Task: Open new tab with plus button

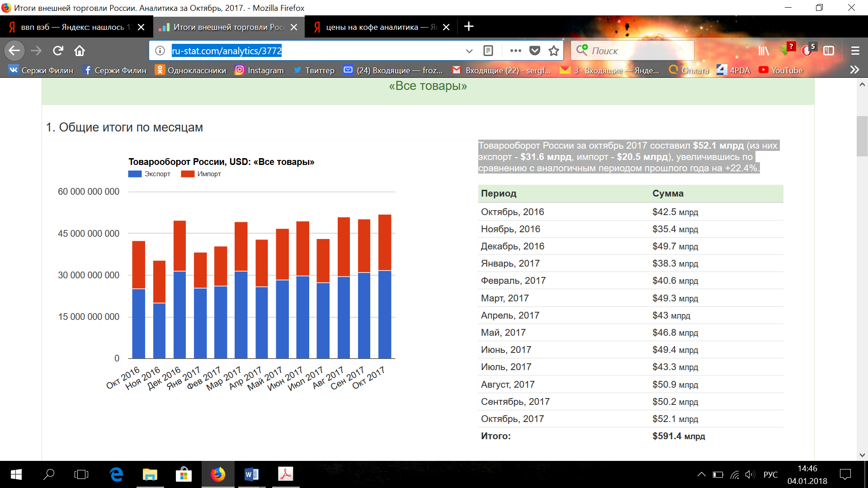Action: point(469,27)
